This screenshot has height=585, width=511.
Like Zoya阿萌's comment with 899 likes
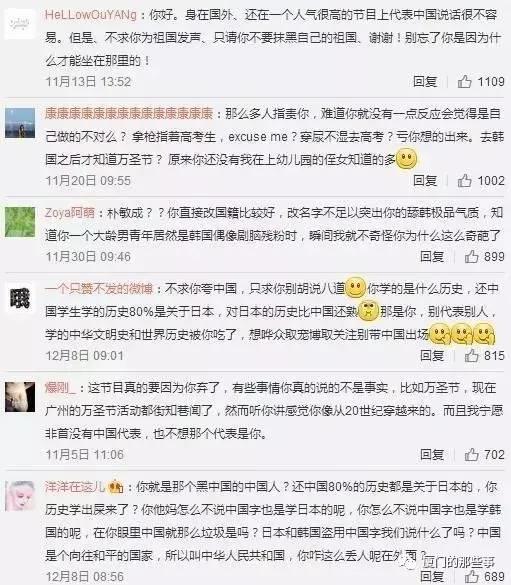(471, 256)
